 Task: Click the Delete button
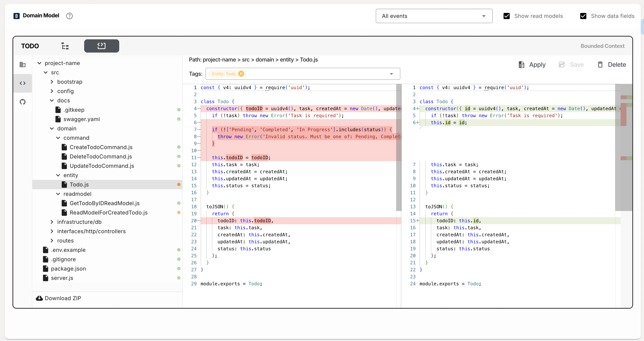point(611,64)
